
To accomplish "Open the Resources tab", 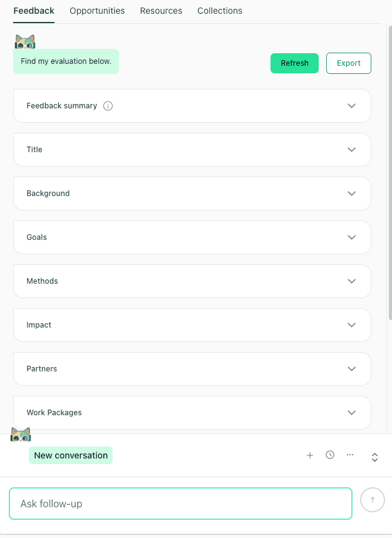I will pos(161,11).
